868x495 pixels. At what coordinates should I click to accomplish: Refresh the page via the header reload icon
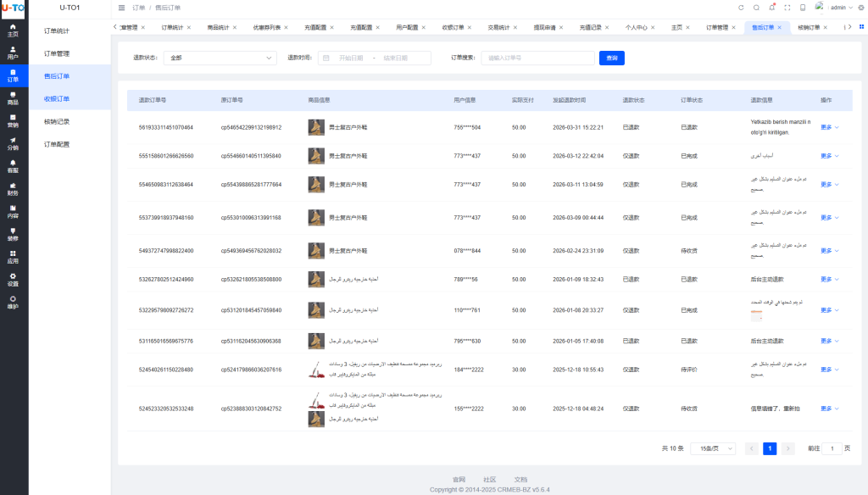click(741, 8)
